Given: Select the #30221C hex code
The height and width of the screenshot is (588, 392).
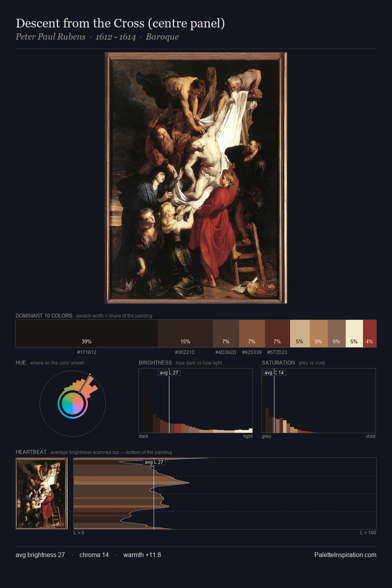Looking at the screenshot, I should [x=185, y=352].
